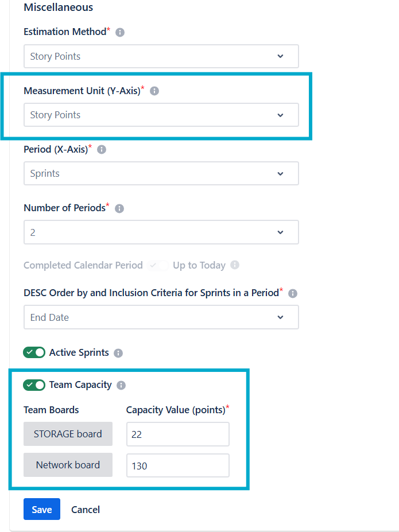Click info icon next to Period (X-Axis)

pos(102,150)
